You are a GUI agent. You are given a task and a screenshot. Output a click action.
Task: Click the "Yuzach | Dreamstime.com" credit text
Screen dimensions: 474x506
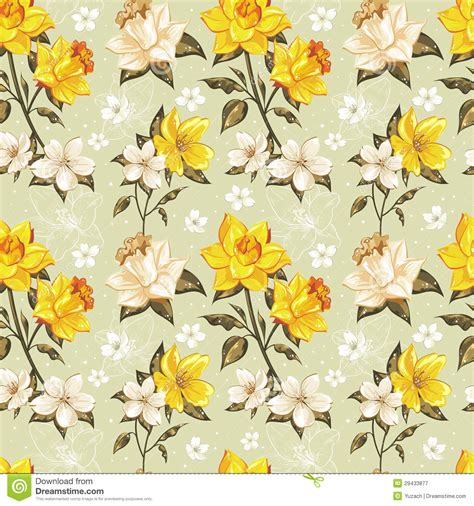coord(435,496)
